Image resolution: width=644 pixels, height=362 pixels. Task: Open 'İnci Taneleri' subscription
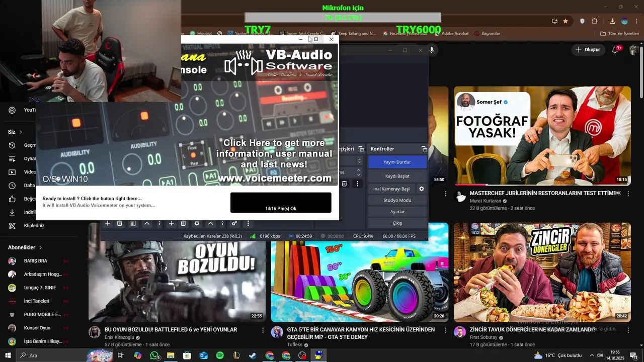pyautogui.click(x=38, y=301)
